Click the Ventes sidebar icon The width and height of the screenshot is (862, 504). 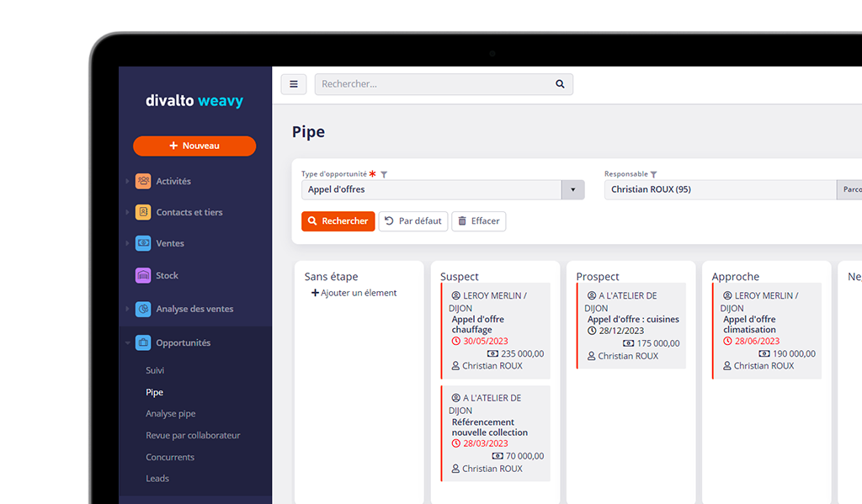(x=143, y=243)
